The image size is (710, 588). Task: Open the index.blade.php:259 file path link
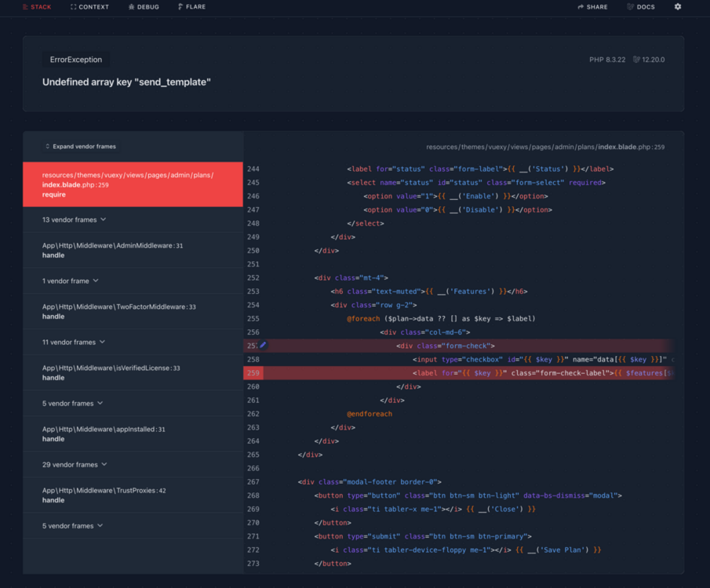(545, 147)
